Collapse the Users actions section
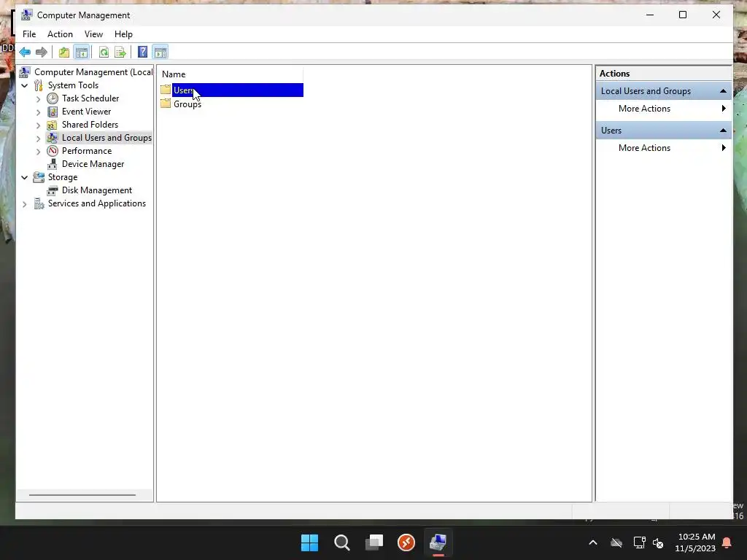Viewport: 747px width, 560px height. 723,131
